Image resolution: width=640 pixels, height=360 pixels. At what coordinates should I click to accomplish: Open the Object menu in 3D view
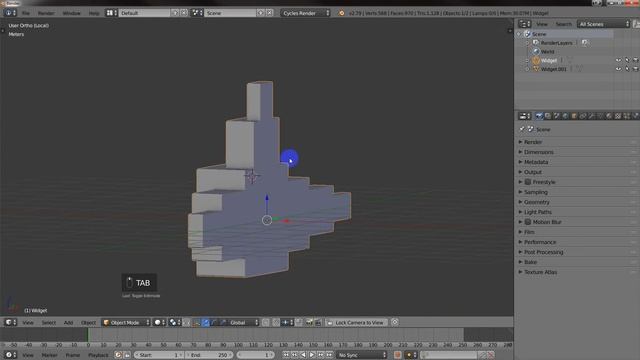88,322
